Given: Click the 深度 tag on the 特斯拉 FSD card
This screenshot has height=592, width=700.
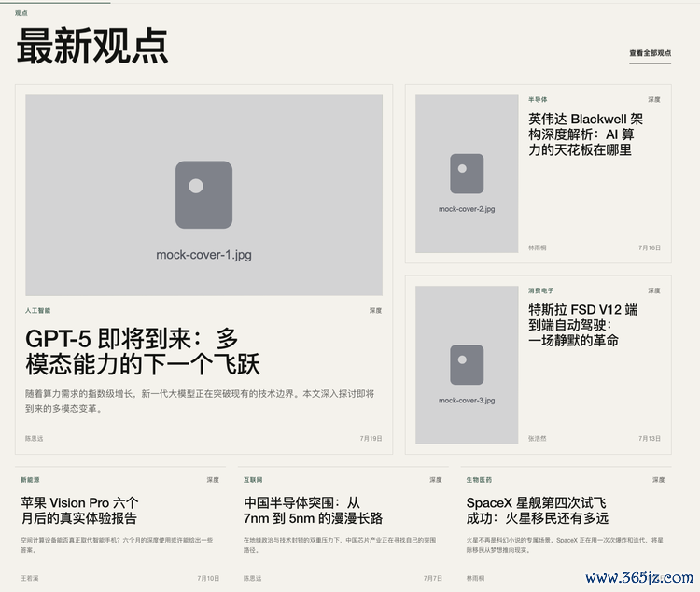Looking at the screenshot, I should click(x=654, y=290).
